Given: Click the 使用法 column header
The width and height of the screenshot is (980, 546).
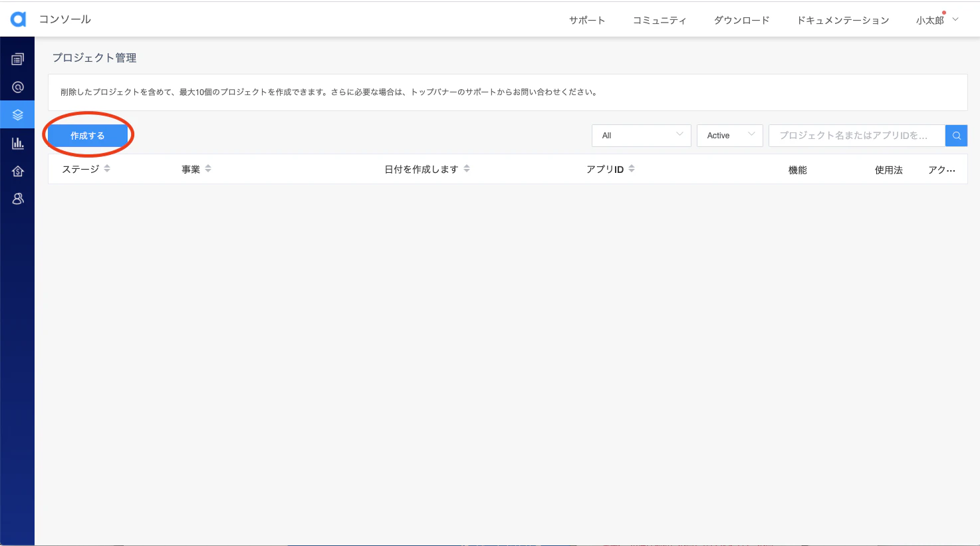Looking at the screenshot, I should pyautogui.click(x=889, y=170).
